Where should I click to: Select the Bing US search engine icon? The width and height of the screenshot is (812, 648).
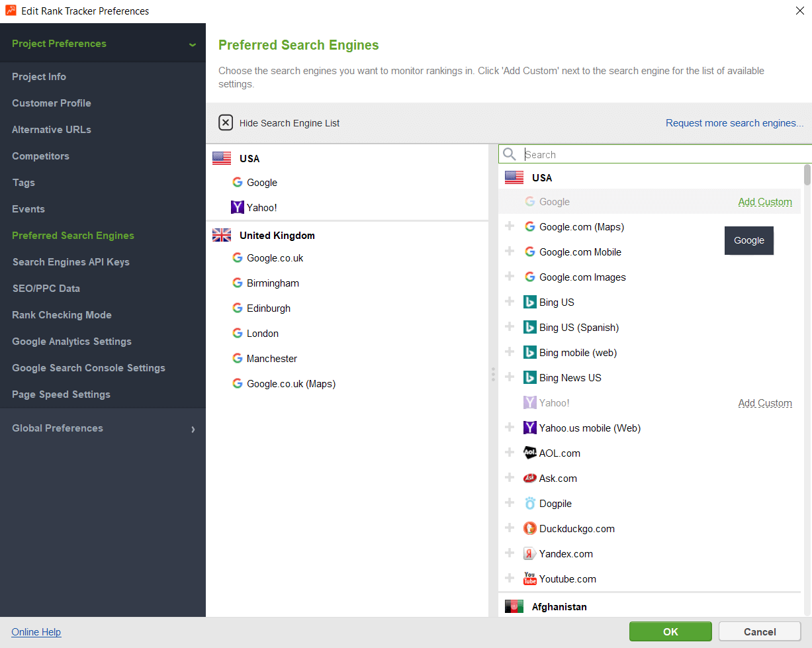click(x=530, y=302)
